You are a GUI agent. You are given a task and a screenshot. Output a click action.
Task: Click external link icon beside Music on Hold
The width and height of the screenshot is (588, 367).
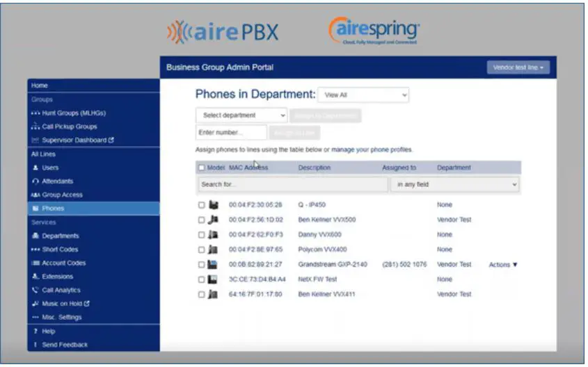(87, 303)
